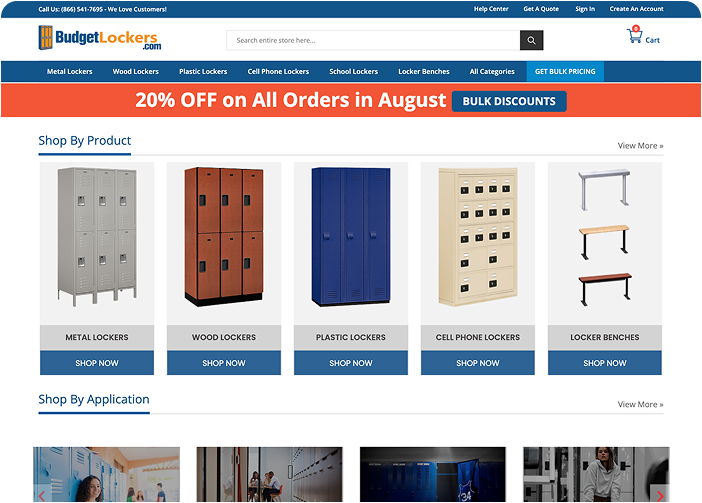
Task: Select the gray metal lockers image
Action: point(97,237)
